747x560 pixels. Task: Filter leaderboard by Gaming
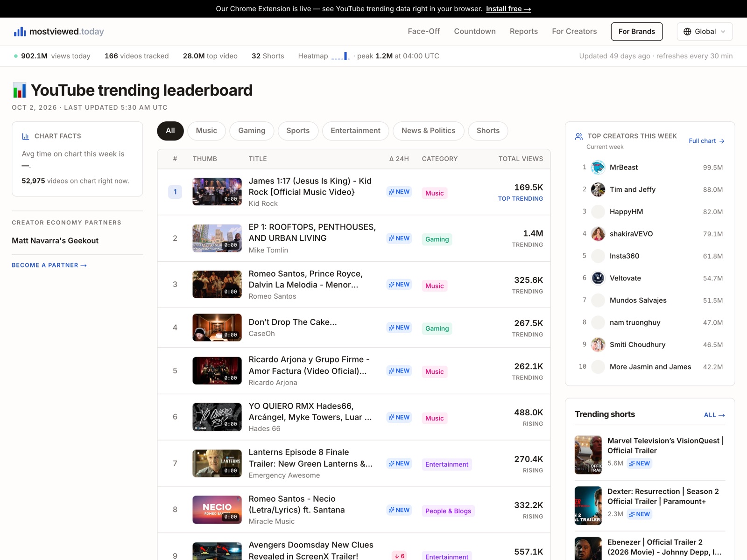point(252,131)
